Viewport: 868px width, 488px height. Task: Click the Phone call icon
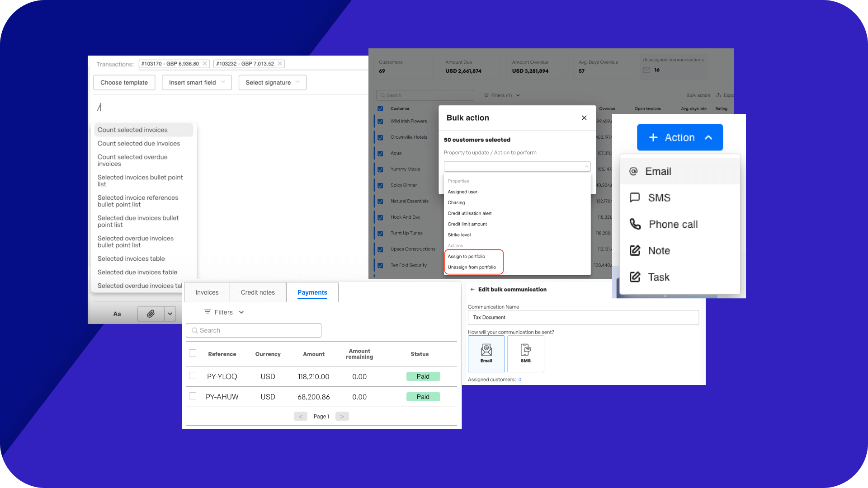635,224
